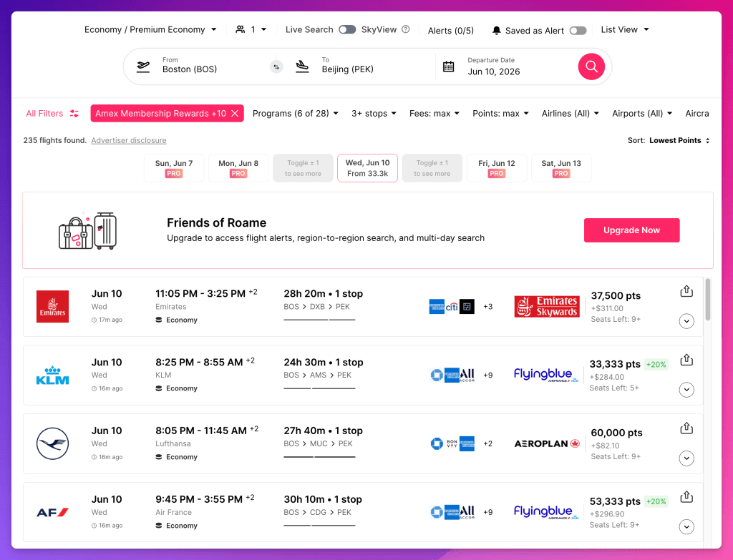
Task: Open the Fees: max filter
Action: 435,114
